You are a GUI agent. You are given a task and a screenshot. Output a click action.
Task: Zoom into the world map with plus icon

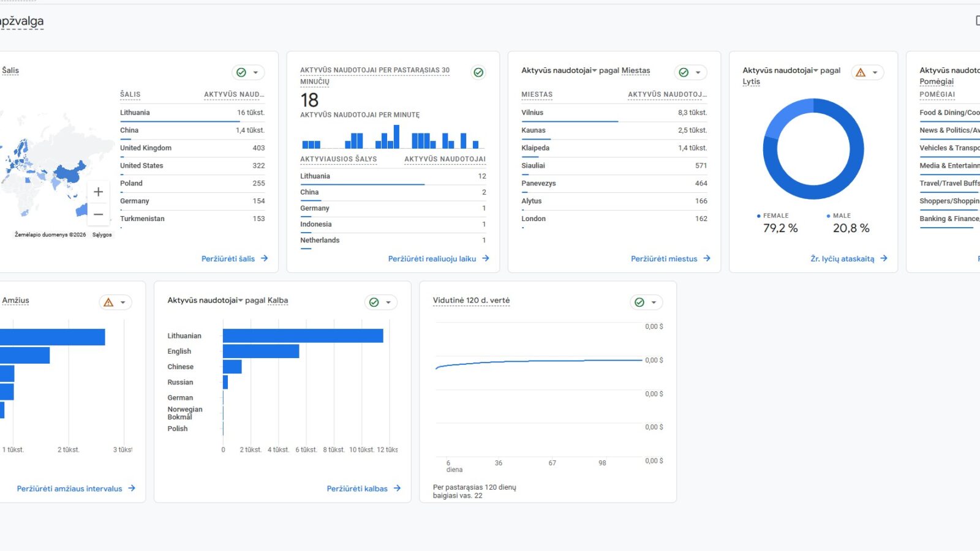(98, 192)
